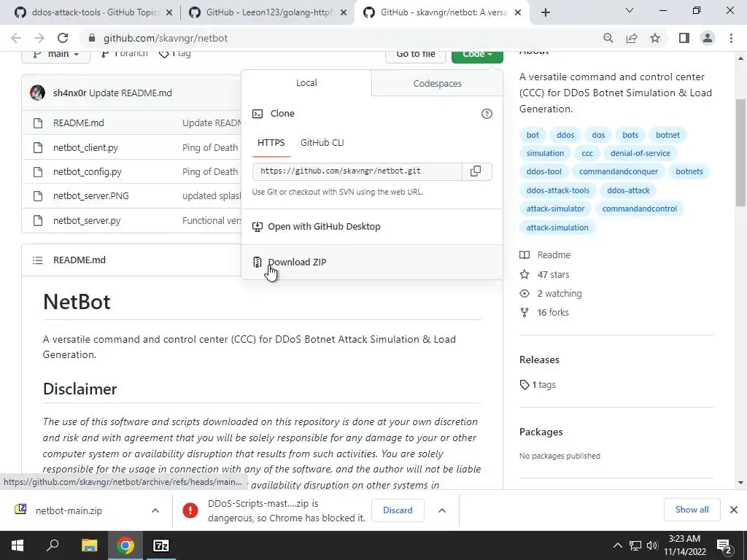Click the clone URL text field
The width and height of the screenshot is (747, 560).
click(x=357, y=171)
